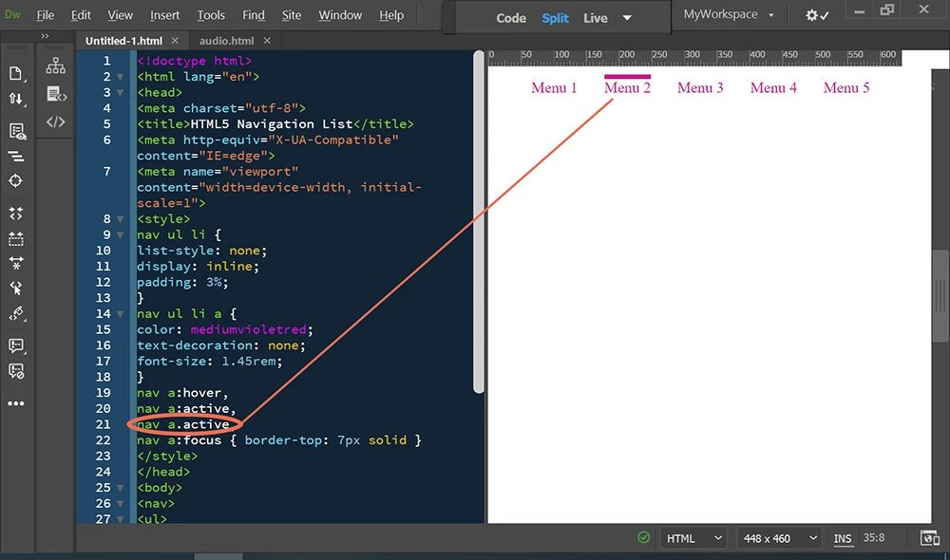
Task: Click Collapse Full Tag icon
Action: [x=16, y=214]
